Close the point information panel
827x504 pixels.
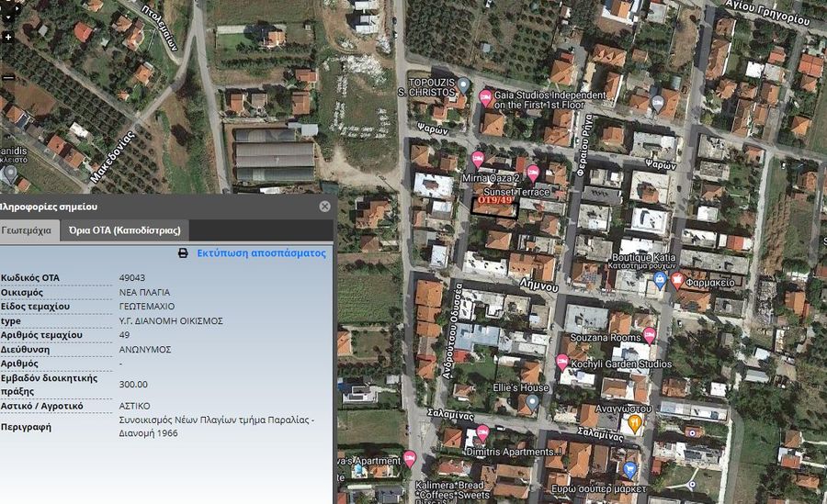pos(324,207)
